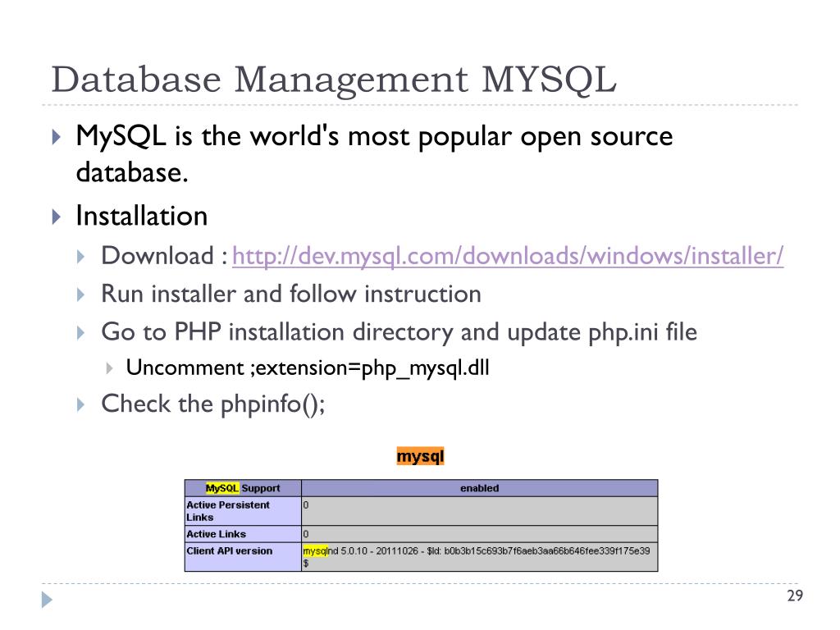Click the word "database." on the second line
The width and height of the screenshot is (840, 630).
pyautogui.click(x=132, y=172)
